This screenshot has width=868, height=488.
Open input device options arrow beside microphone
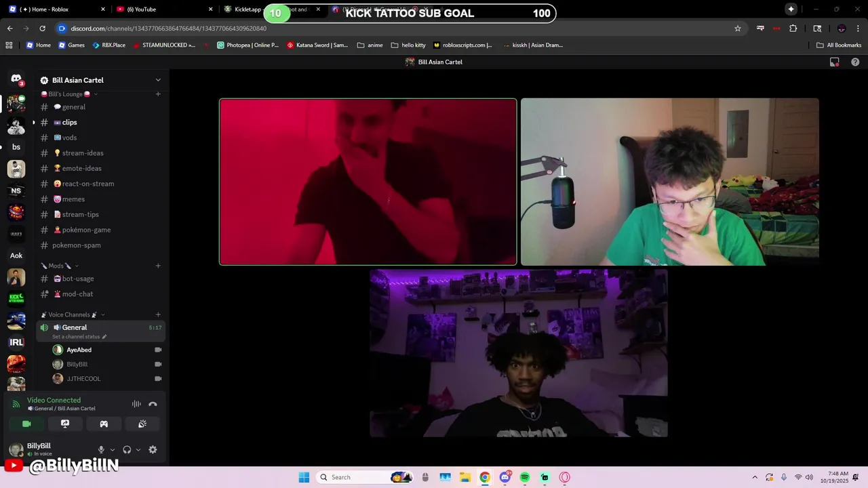(x=113, y=449)
